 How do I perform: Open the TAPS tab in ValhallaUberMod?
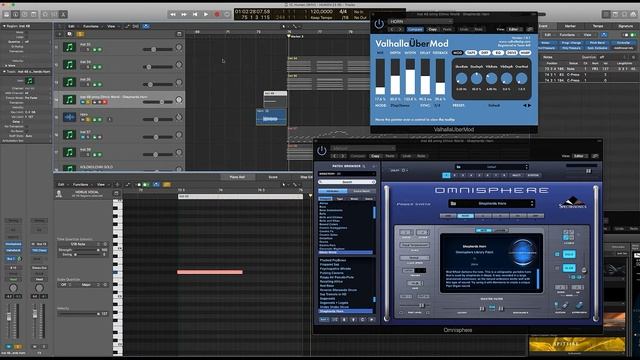pyautogui.click(x=471, y=53)
